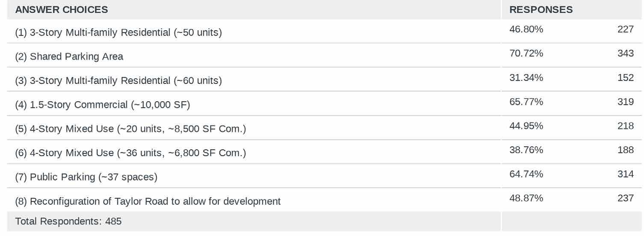Click the 4-Story Mixed Use ~20 units choice
Viewport: 644px width, 236px height.
coord(130,129)
